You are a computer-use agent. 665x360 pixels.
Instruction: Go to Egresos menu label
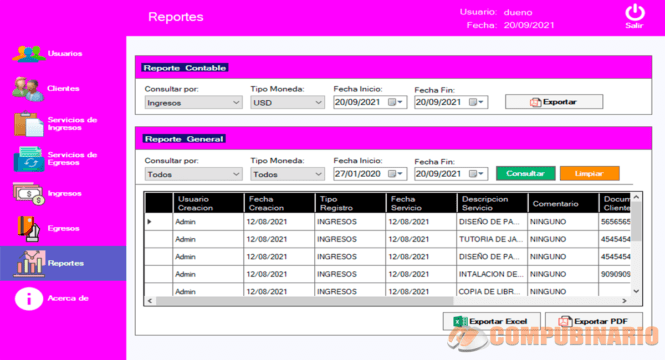(64, 228)
